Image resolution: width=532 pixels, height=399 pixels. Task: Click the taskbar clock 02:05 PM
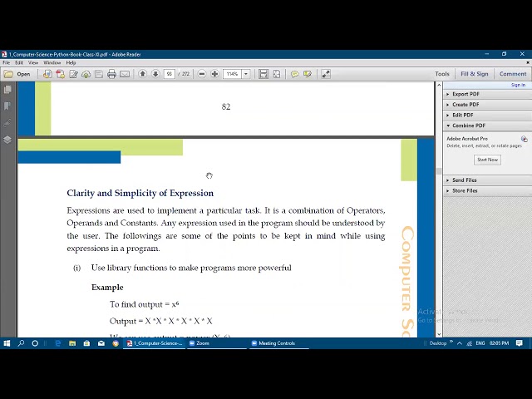click(499, 343)
